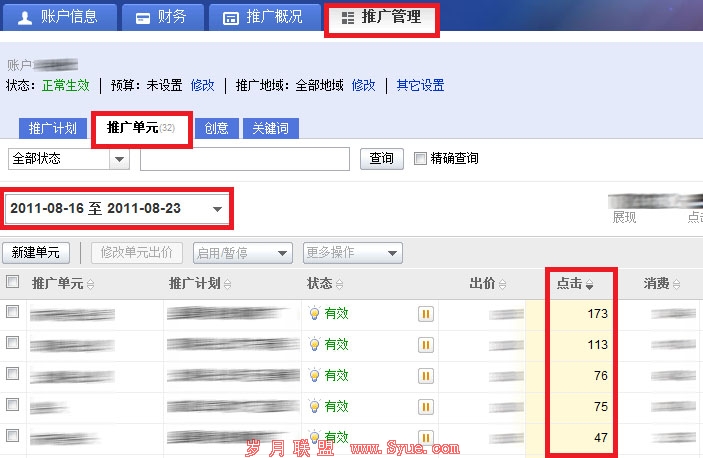Sort by 出价 column arrow icon
This screenshot has width=703, height=458.
[502, 285]
